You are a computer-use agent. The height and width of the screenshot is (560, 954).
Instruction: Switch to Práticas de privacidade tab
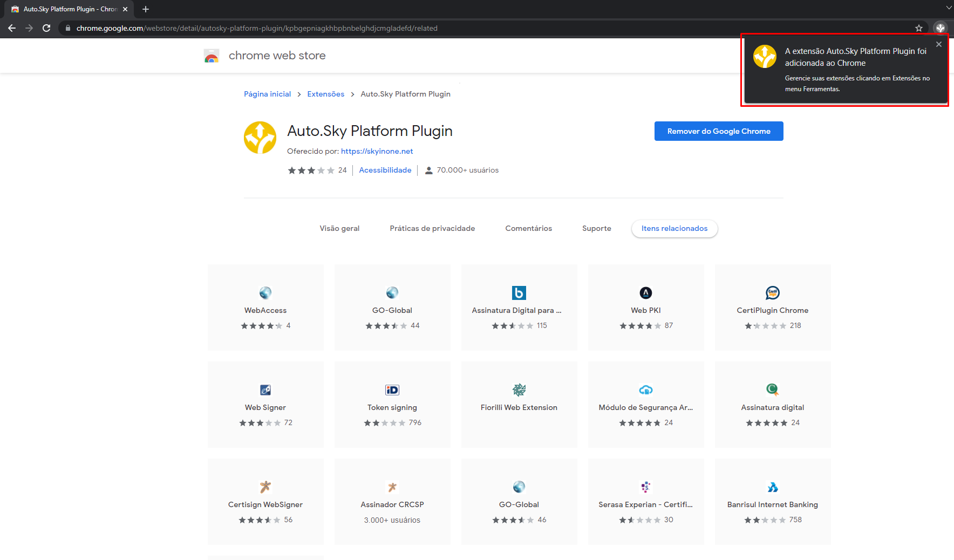point(432,228)
